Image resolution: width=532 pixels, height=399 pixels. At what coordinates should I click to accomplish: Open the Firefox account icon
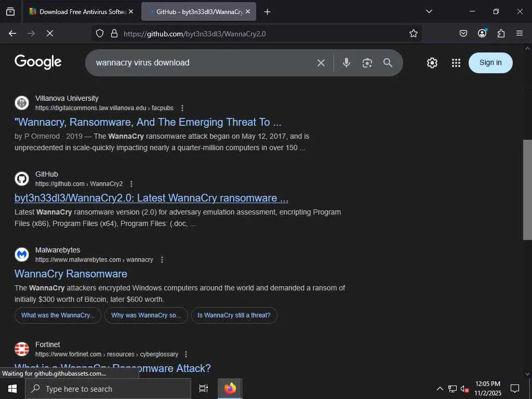(x=482, y=33)
